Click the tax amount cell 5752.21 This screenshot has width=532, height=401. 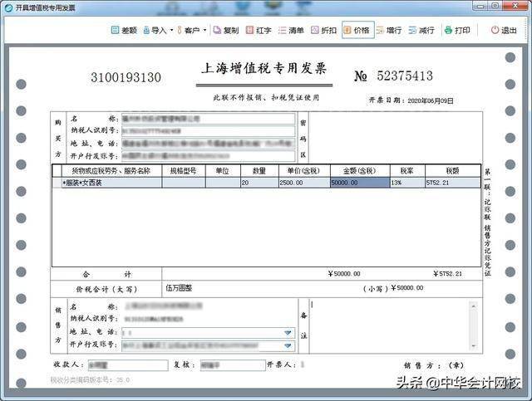[x=453, y=183]
